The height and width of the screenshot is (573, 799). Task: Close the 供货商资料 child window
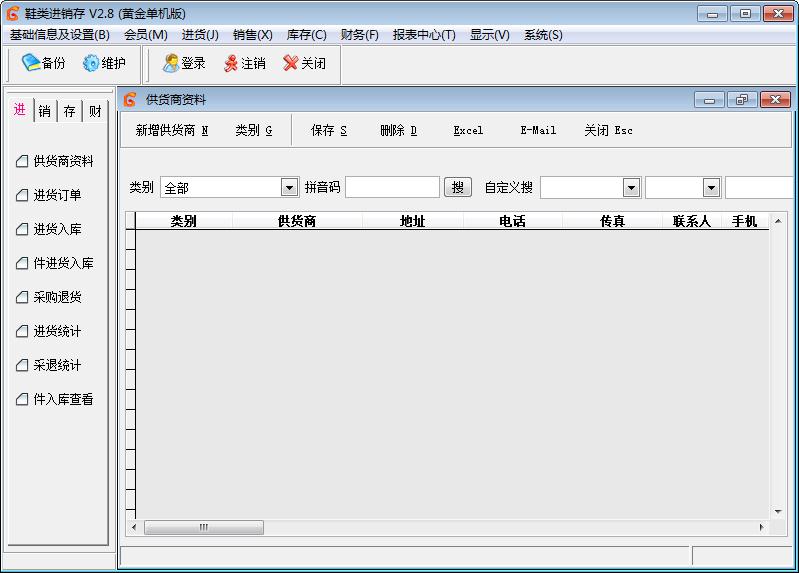(776, 100)
